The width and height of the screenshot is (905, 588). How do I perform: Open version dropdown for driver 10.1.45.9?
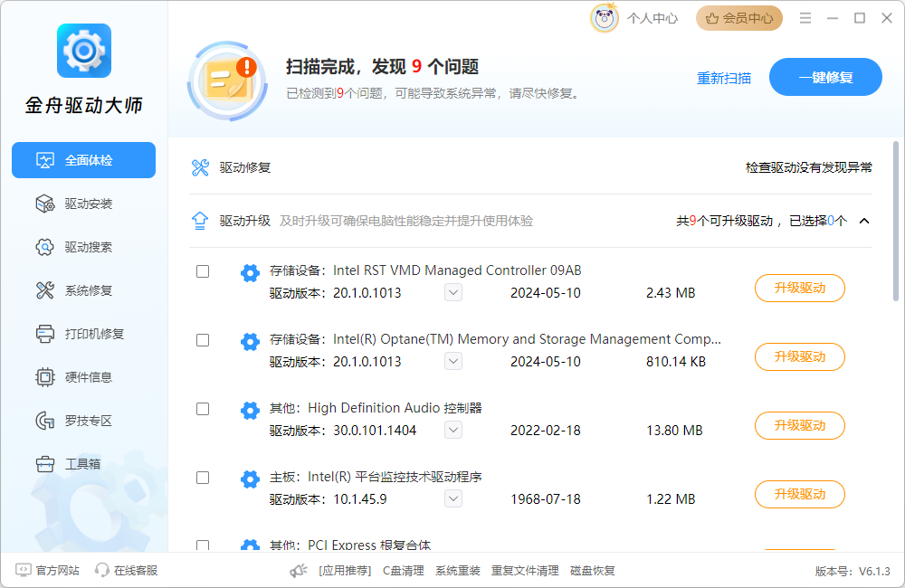[453, 498]
